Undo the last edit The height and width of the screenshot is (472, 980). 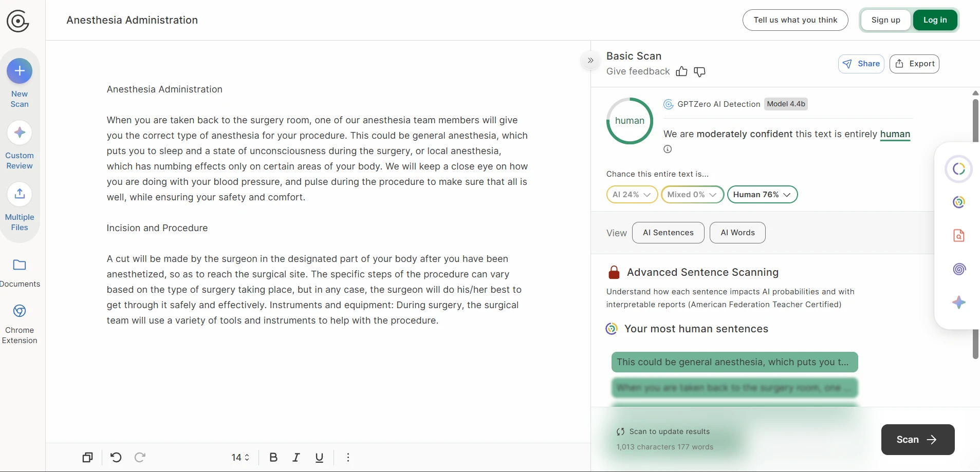[x=115, y=457]
